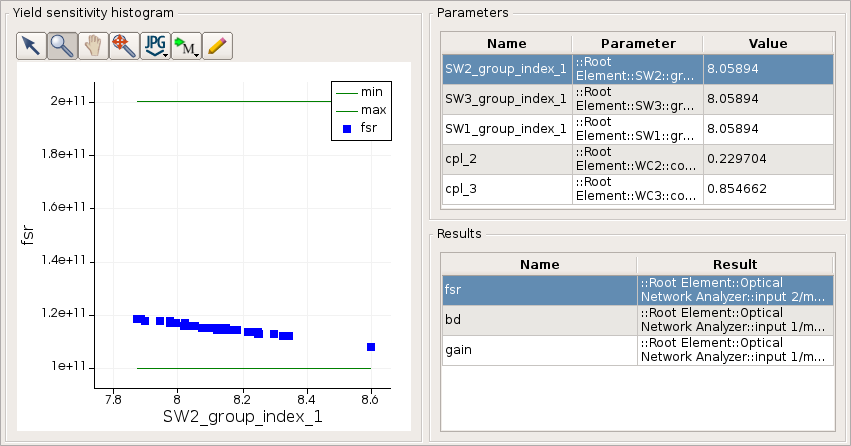Image resolution: width=851 pixels, height=446 pixels.
Task: Click the marker M tool
Action: click(x=186, y=46)
